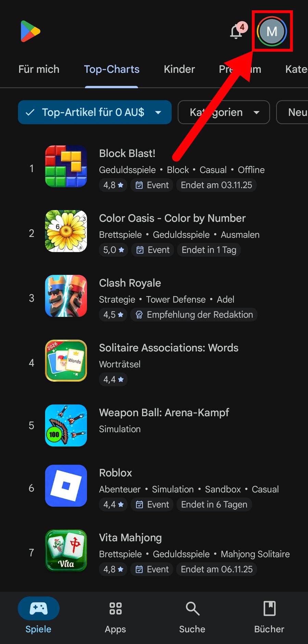Viewport: 308px width, 644px height.
Task: Expand the Top-Artikel dropdown arrow
Action: tap(158, 112)
